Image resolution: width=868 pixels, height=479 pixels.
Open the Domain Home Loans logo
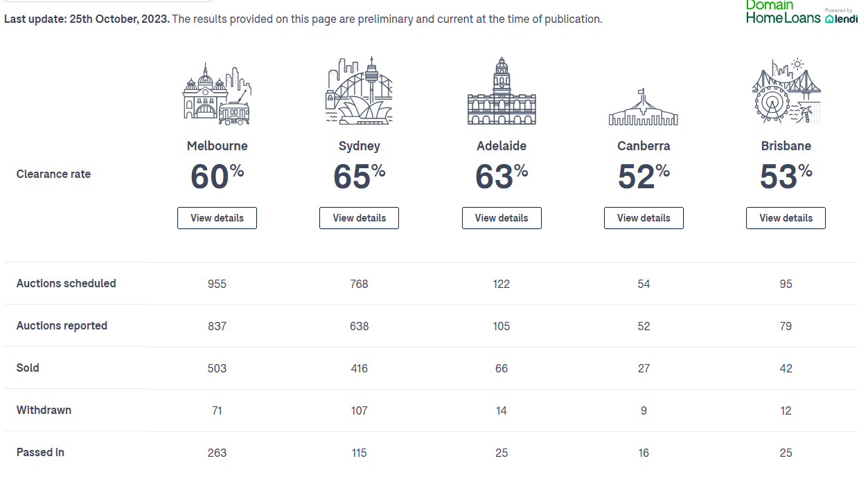[783, 12]
